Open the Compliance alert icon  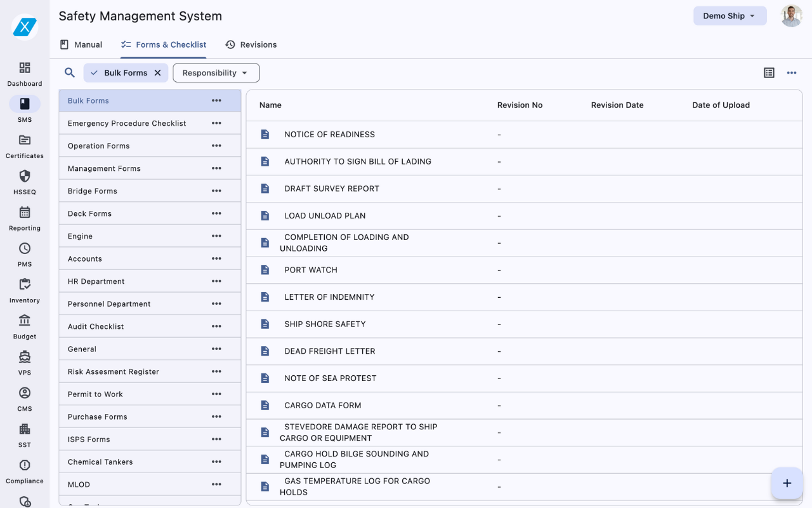point(25,465)
